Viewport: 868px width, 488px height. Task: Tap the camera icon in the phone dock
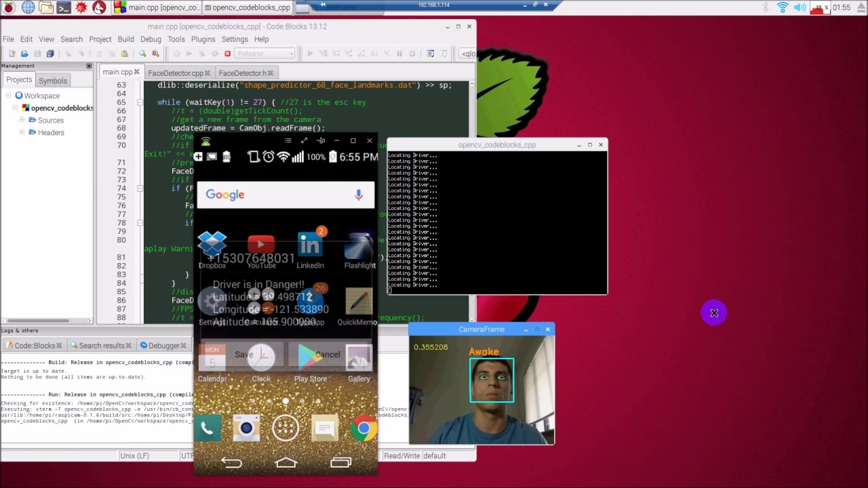coord(246,428)
